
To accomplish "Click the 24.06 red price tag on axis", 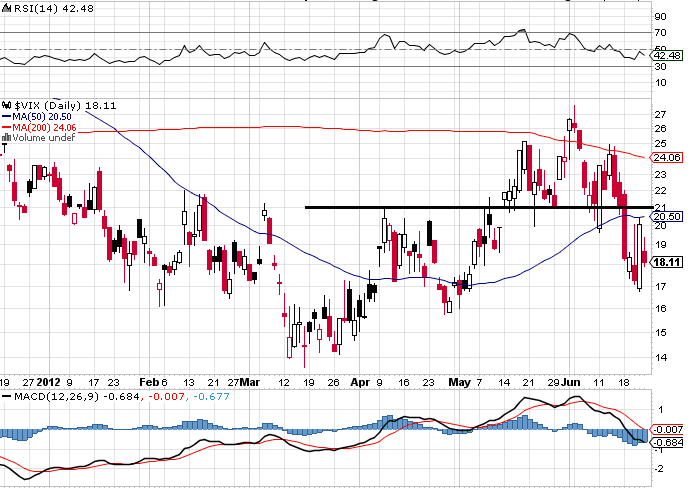I will (666, 158).
